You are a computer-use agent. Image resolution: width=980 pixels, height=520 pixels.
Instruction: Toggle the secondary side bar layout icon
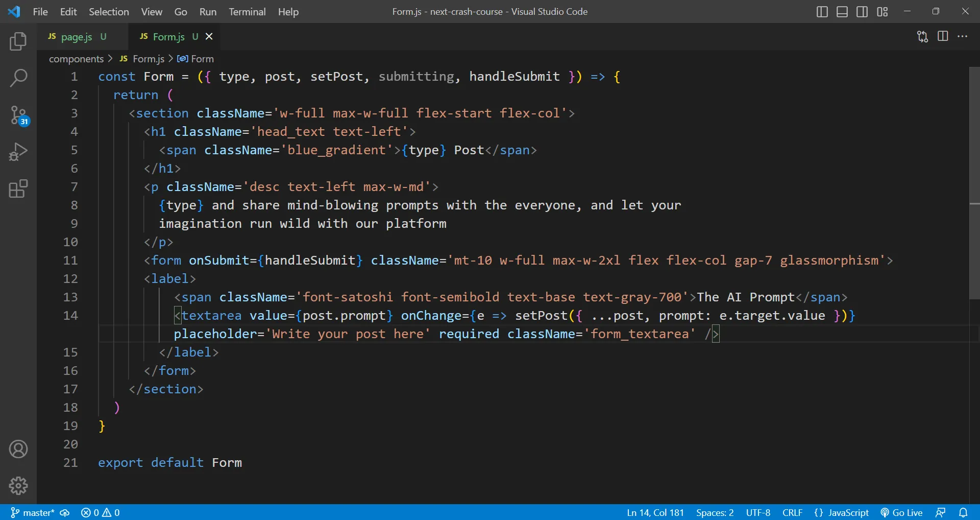click(x=862, y=12)
